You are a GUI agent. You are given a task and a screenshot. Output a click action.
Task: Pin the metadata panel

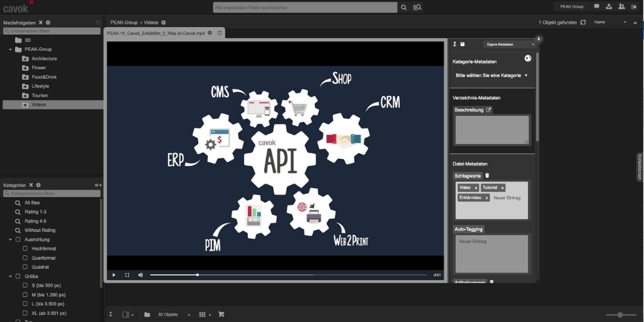[455, 44]
